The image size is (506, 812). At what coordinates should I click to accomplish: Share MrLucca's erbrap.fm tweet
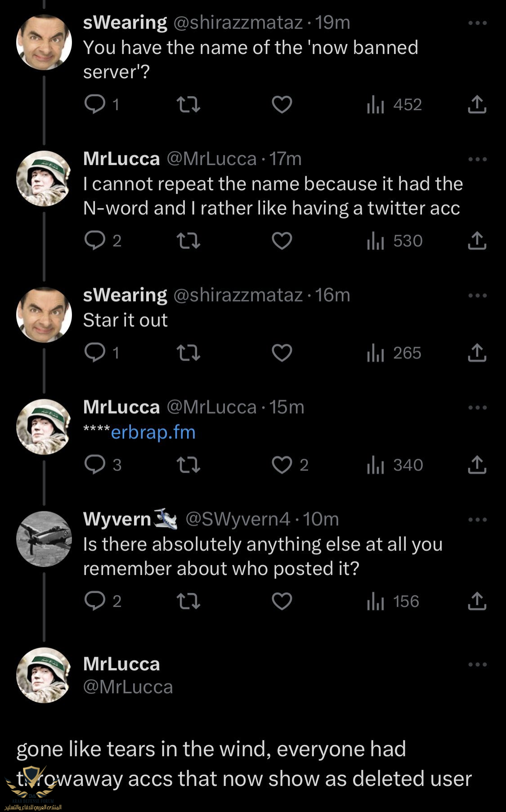tap(477, 465)
